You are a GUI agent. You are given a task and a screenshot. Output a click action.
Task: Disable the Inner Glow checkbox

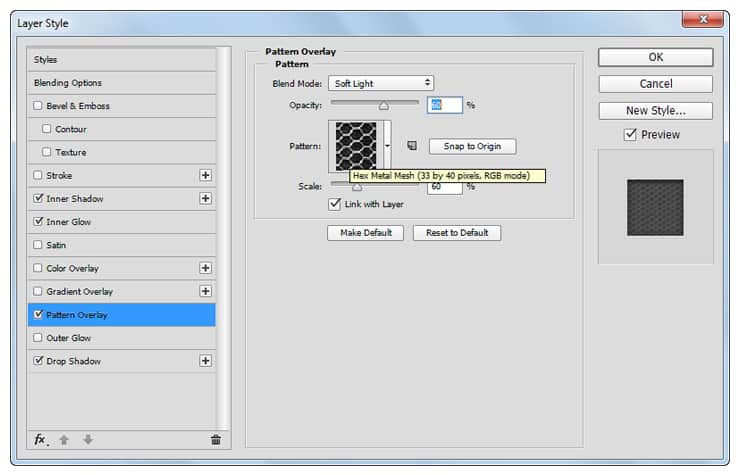pos(38,221)
